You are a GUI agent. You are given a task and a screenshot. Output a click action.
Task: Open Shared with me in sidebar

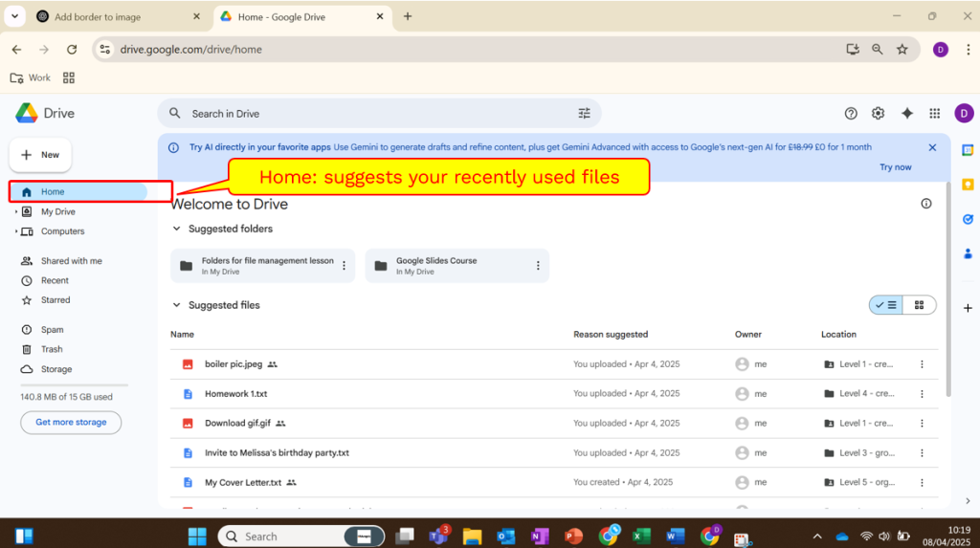pyautogui.click(x=71, y=261)
